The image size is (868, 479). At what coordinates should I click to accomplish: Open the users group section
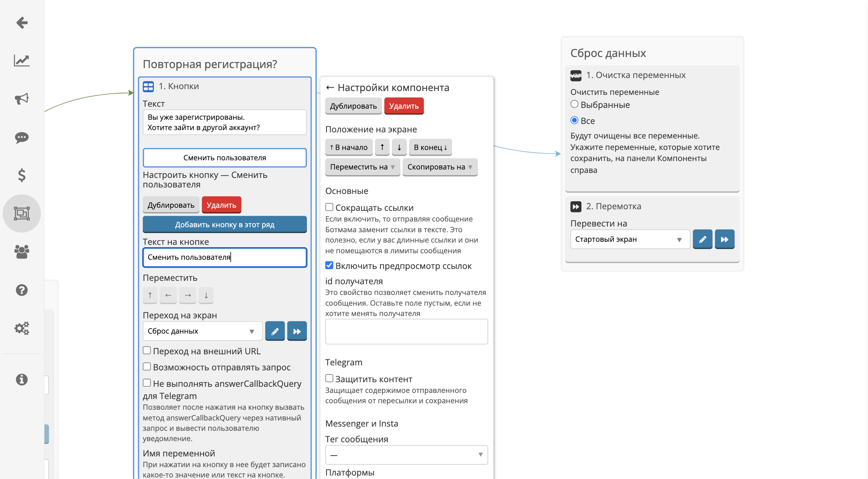[22, 252]
